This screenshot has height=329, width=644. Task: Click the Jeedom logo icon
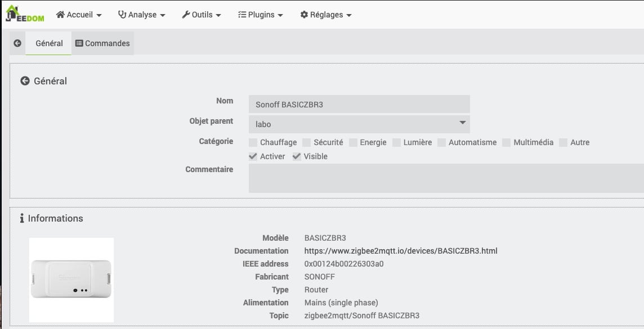(x=24, y=14)
